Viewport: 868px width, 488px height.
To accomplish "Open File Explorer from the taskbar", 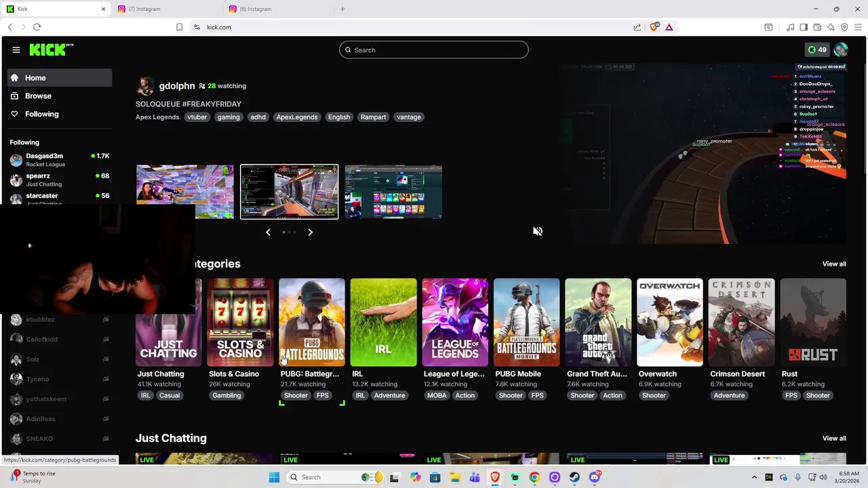I will point(455,477).
